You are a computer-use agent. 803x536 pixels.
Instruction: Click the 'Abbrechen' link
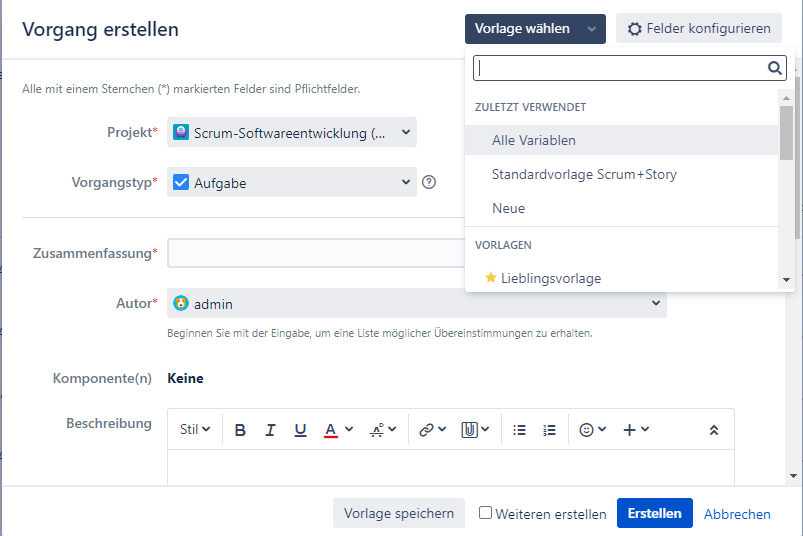tap(737, 514)
